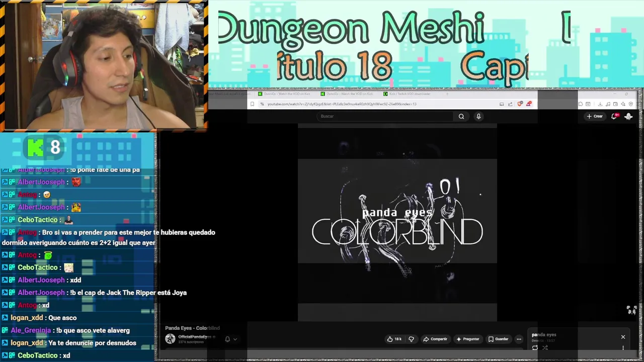Switch to first Kick Watch the VOD tab
644x362 pixels.
(x=287, y=94)
